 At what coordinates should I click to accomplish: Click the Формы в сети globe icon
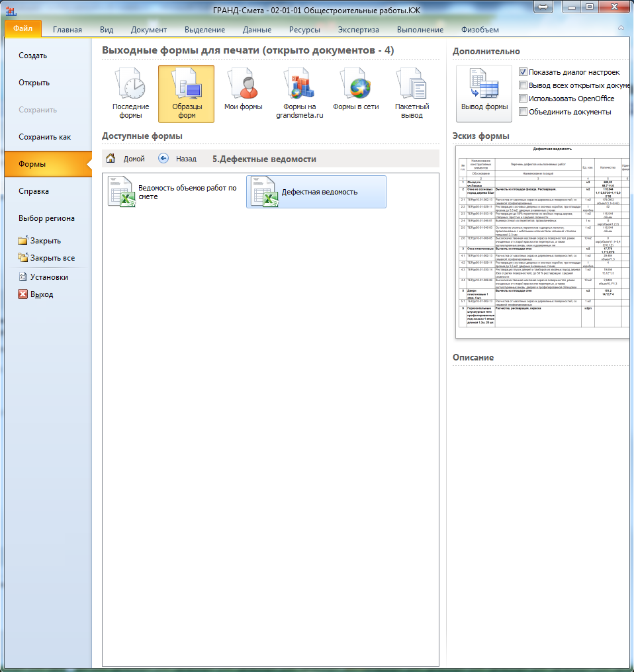(x=356, y=85)
